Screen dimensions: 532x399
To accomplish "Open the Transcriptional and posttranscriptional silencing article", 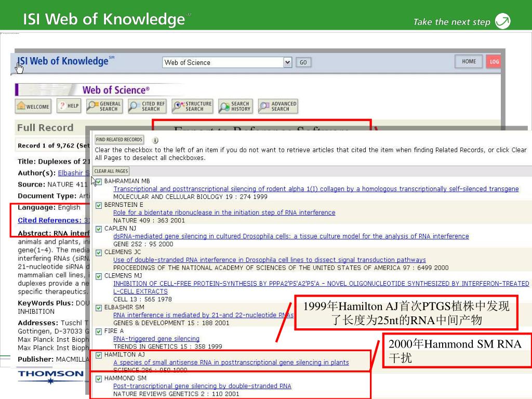I will [x=316, y=189].
